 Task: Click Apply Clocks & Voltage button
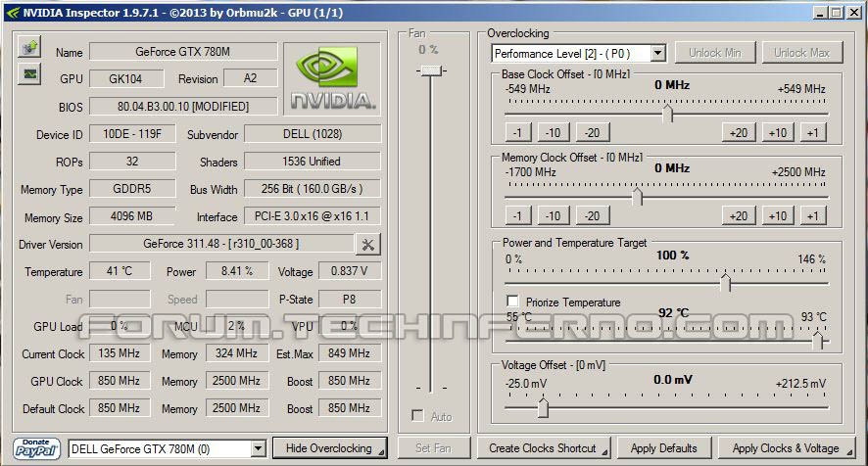coord(786,448)
